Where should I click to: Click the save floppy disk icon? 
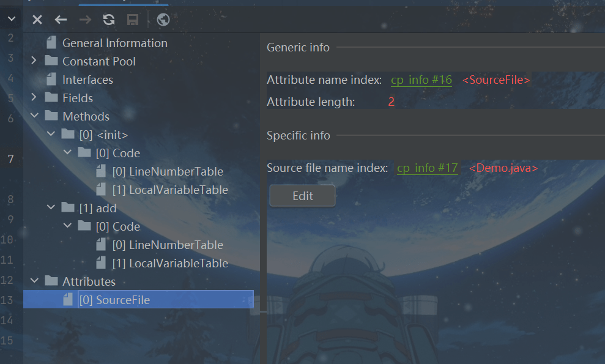coord(132,20)
